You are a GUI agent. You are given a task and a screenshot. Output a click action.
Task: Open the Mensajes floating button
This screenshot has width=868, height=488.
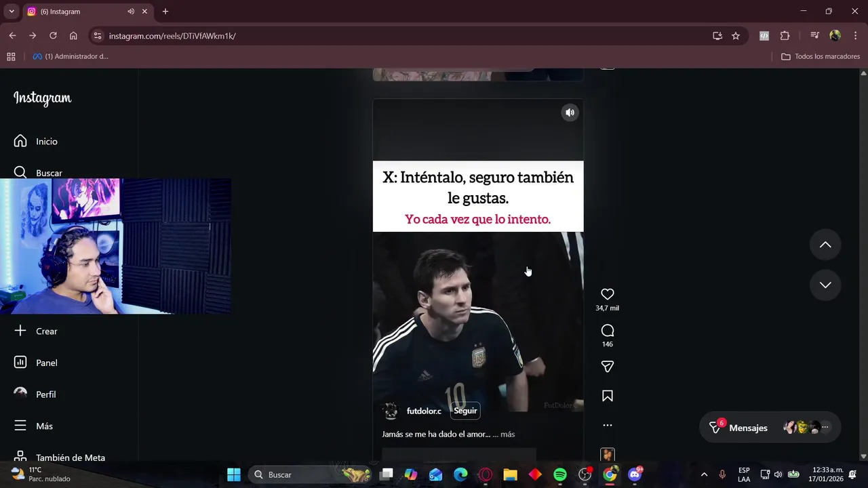point(770,428)
